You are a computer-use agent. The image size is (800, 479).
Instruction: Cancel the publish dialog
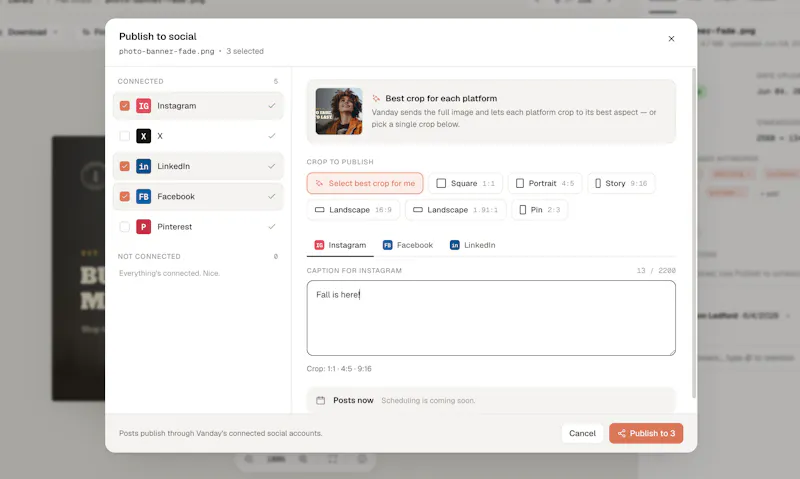click(582, 434)
